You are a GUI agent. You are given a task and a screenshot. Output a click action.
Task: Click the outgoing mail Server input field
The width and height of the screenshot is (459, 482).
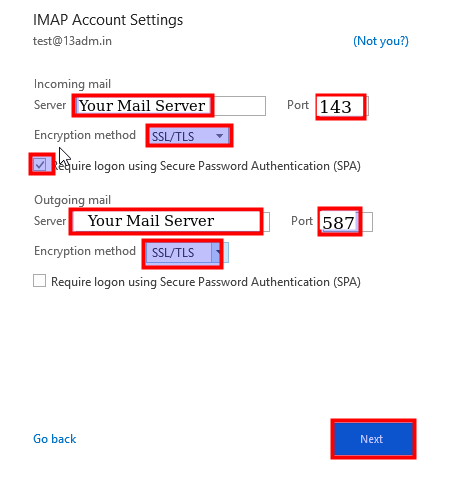tap(171, 222)
